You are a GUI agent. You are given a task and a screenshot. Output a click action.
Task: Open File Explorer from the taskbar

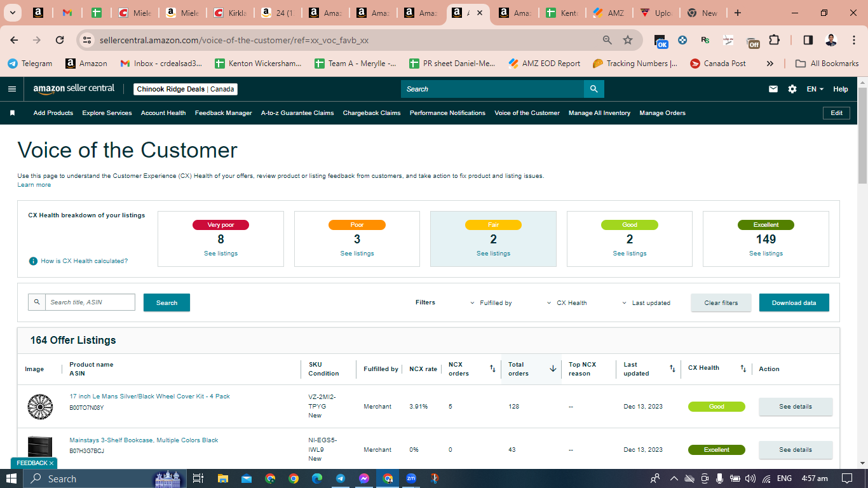223,478
